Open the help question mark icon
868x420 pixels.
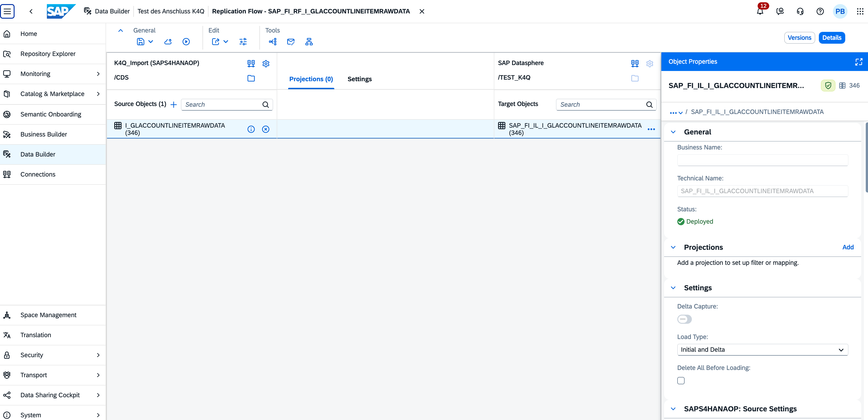click(x=820, y=11)
